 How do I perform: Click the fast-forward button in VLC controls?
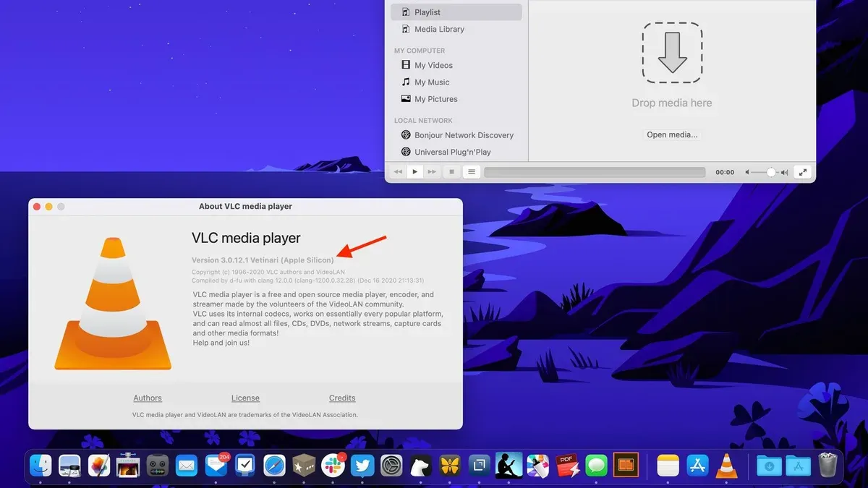pos(432,172)
